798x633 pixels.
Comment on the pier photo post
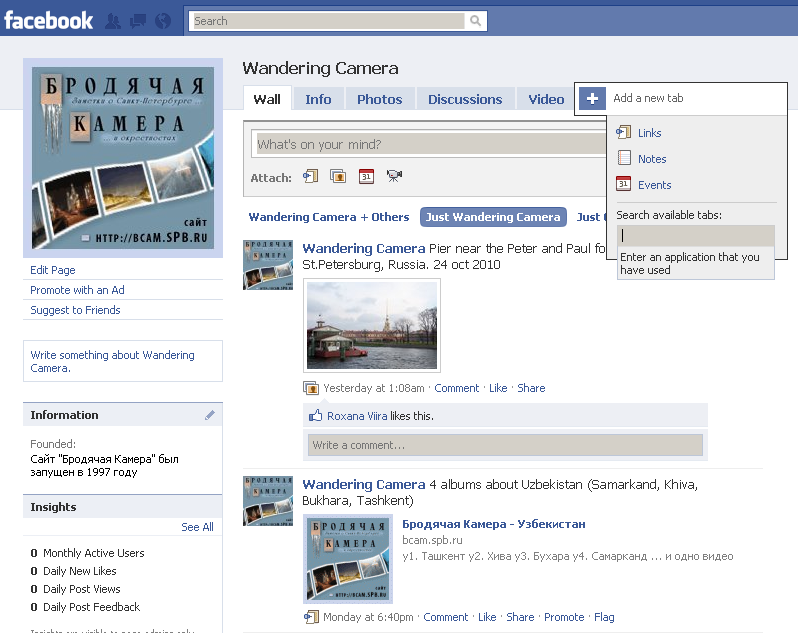pos(457,388)
